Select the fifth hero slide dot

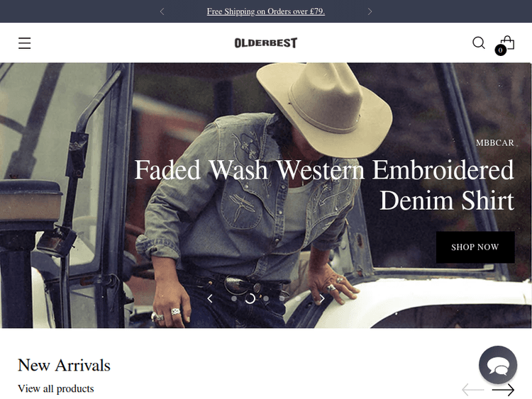tap(298, 298)
